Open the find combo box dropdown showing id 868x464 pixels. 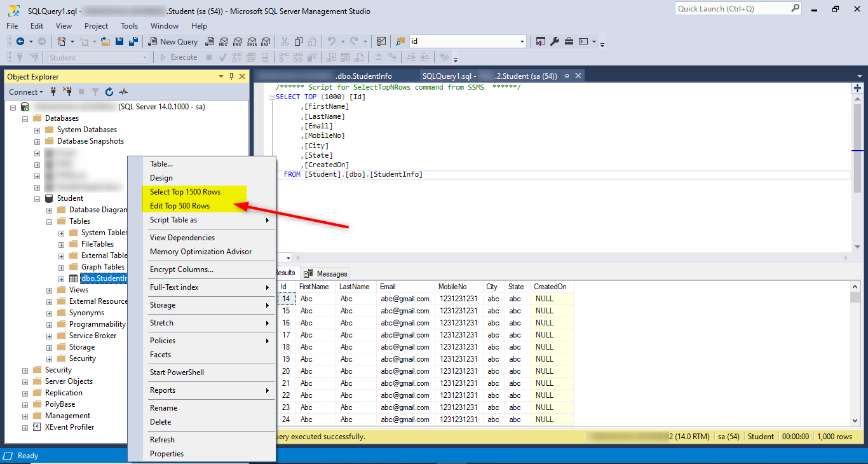pos(522,41)
